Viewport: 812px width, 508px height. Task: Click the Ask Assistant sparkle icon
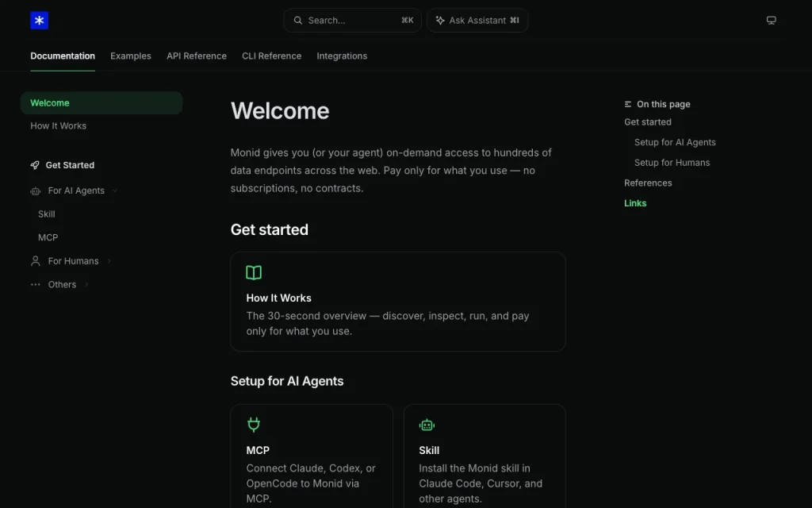tap(440, 20)
